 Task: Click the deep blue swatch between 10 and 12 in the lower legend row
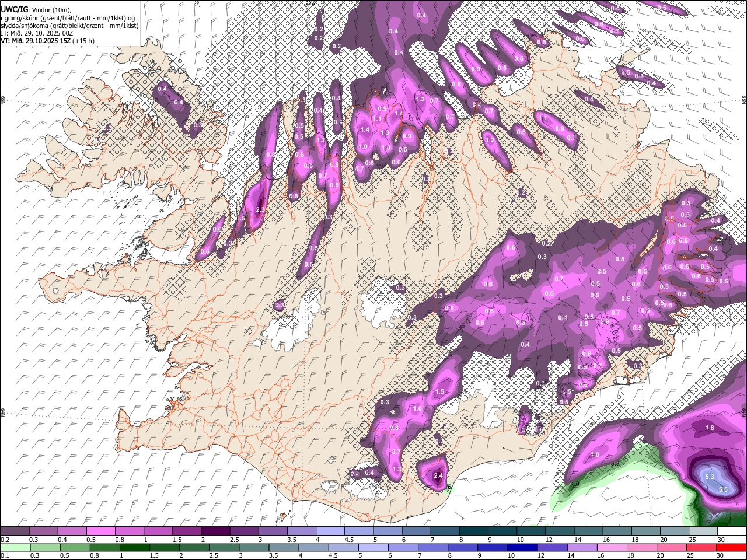522,547
